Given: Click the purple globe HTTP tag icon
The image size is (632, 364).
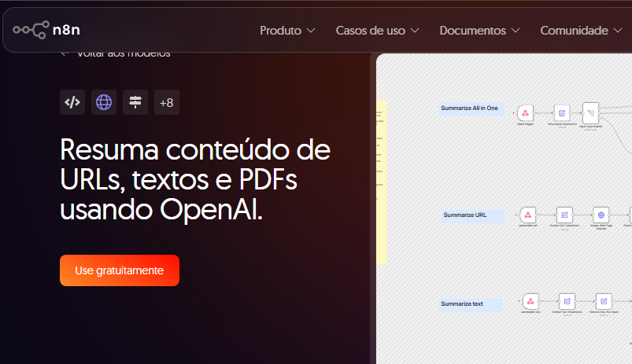Looking at the screenshot, I should [104, 102].
